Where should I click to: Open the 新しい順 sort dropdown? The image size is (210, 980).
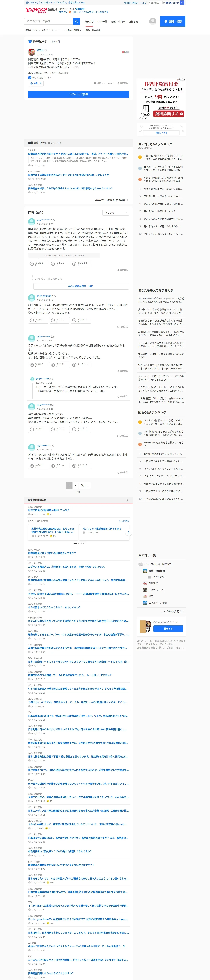point(115,213)
